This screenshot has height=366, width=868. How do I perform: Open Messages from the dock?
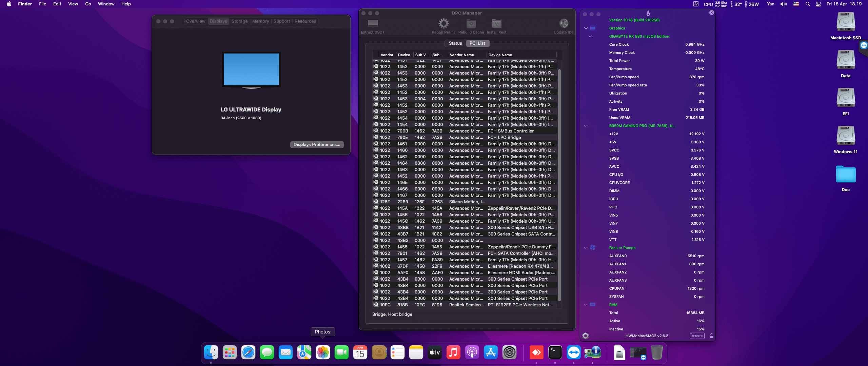coord(267,352)
